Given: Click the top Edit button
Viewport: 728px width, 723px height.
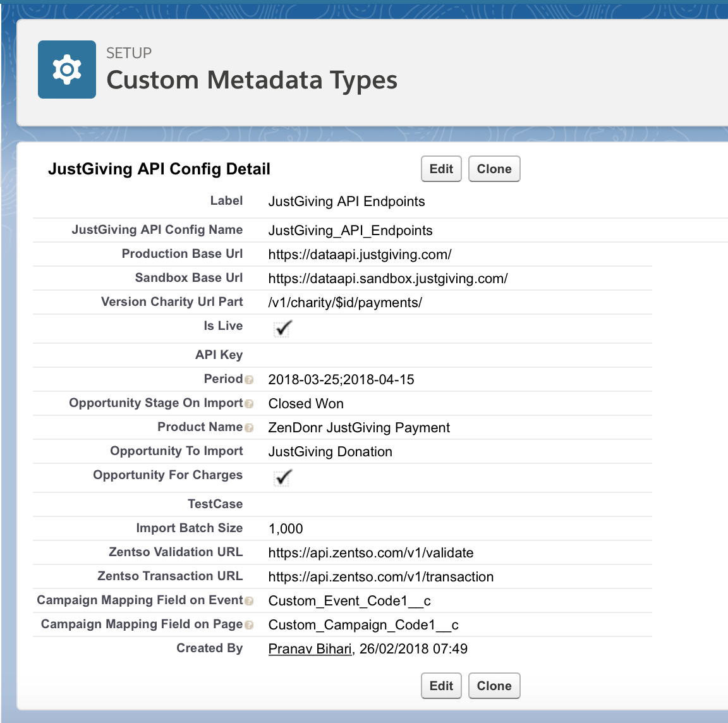Looking at the screenshot, I should point(441,169).
